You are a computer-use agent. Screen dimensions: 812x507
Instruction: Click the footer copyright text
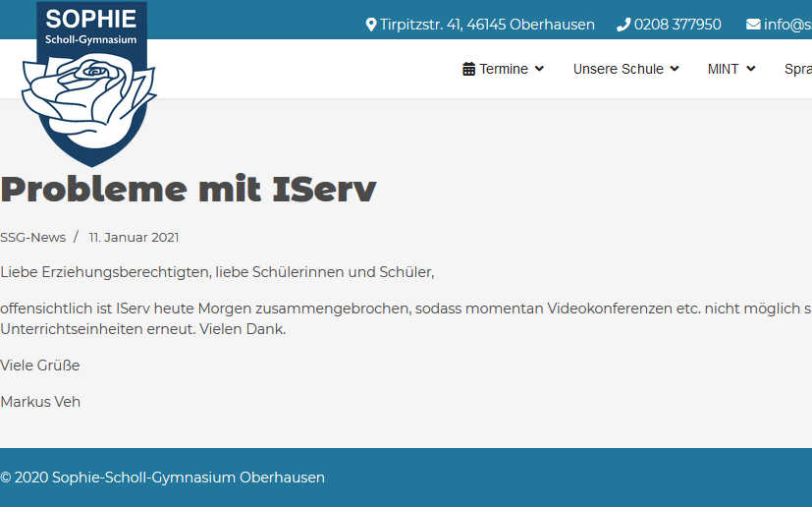[162, 478]
